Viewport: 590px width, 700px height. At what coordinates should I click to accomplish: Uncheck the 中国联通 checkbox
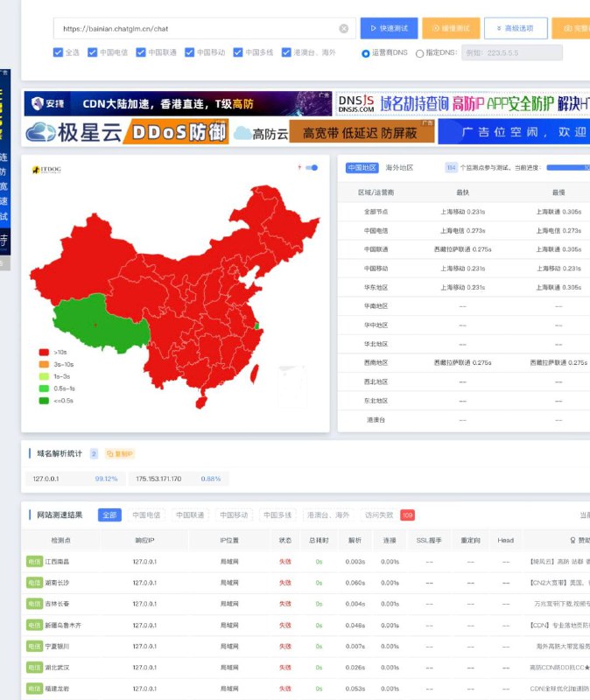tap(141, 52)
